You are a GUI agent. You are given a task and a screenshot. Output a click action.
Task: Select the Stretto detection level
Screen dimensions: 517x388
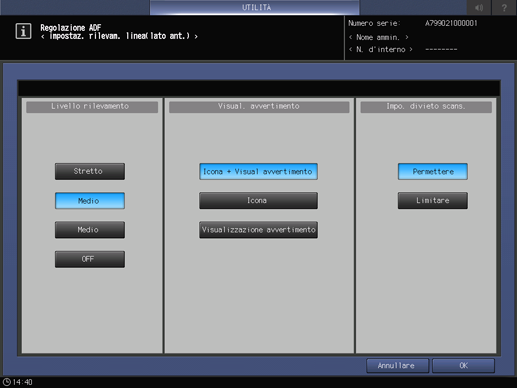tap(90, 171)
